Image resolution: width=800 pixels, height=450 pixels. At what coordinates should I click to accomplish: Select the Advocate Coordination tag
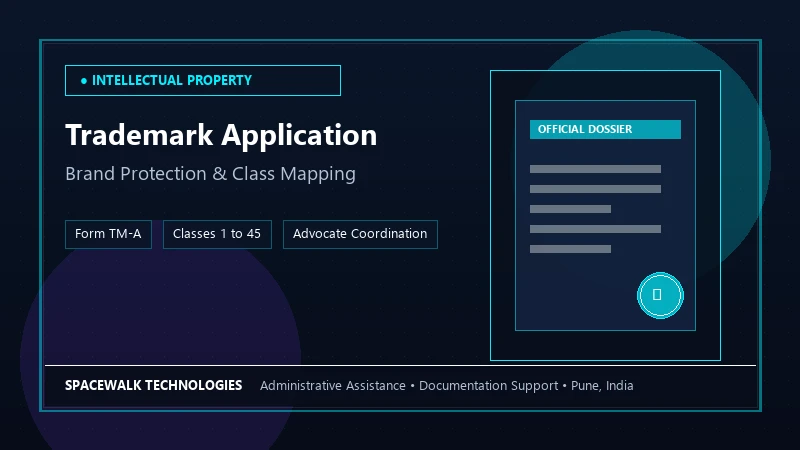(x=360, y=234)
